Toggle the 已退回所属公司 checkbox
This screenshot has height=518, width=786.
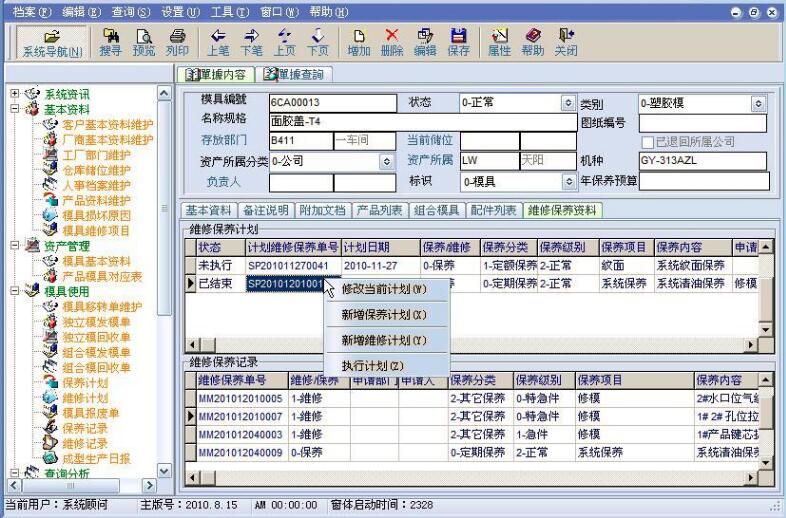(x=647, y=142)
